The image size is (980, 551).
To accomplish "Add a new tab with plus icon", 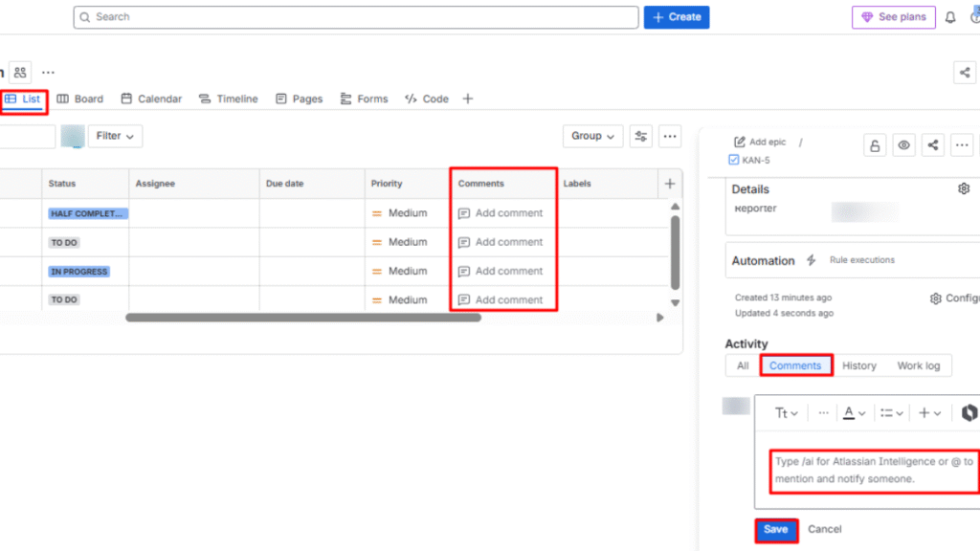I will point(468,99).
